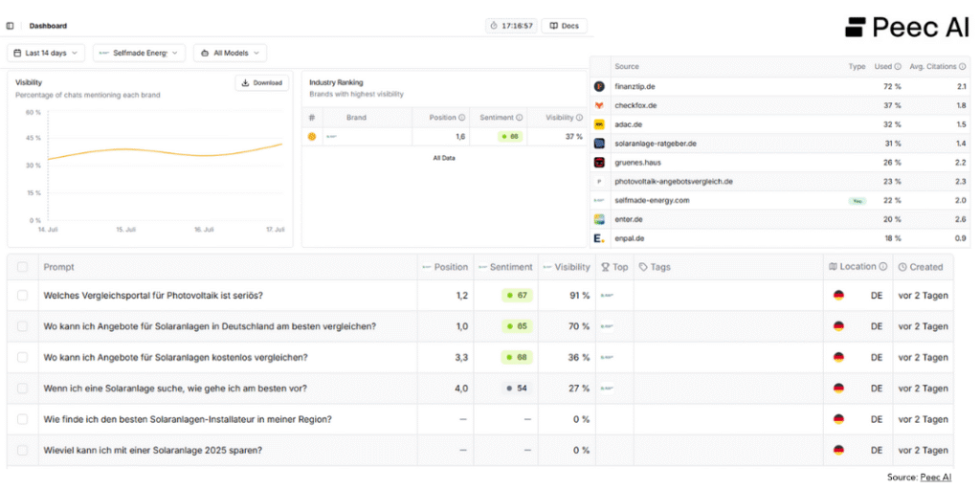The width and height of the screenshot is (980, 489).
Task: Click the German flag on the 27 % row
Action: (x=838, y=389)
